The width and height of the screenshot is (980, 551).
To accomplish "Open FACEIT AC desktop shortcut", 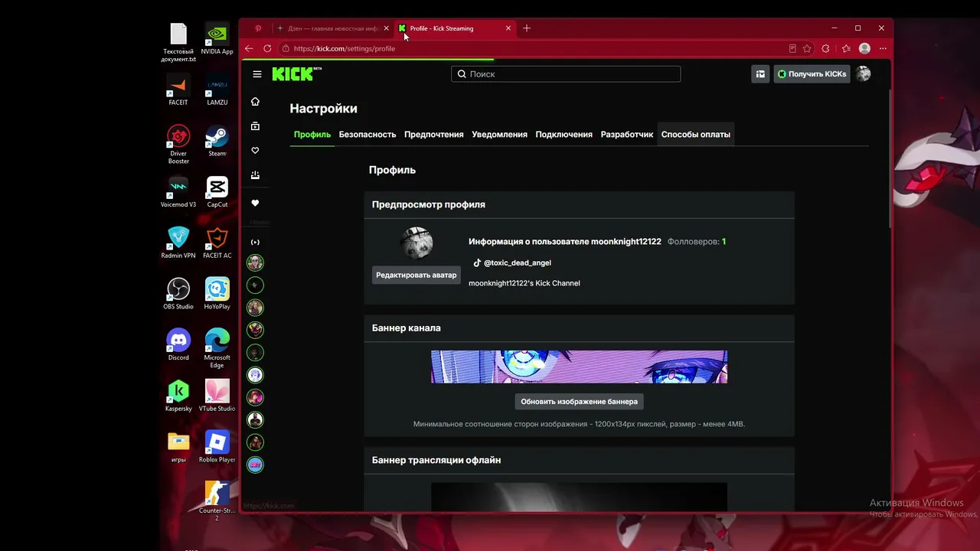I will pyautogui.click(x=217, y=243).
